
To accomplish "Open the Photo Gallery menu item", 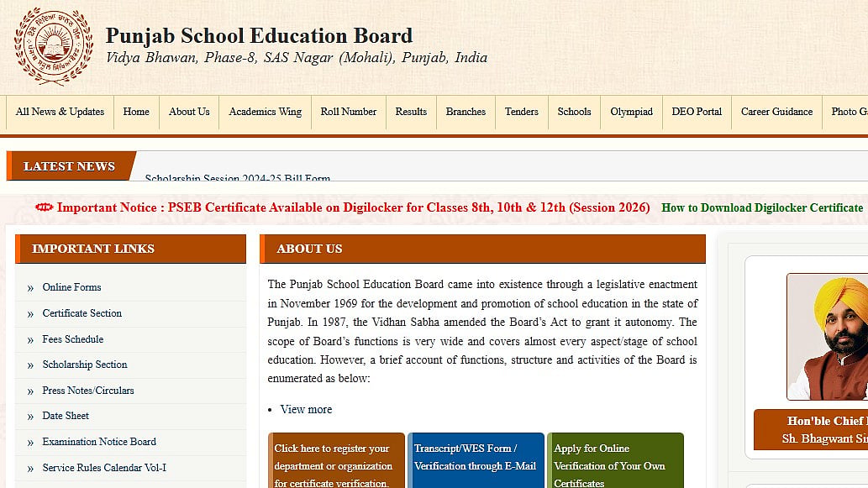I will (847, 112).
